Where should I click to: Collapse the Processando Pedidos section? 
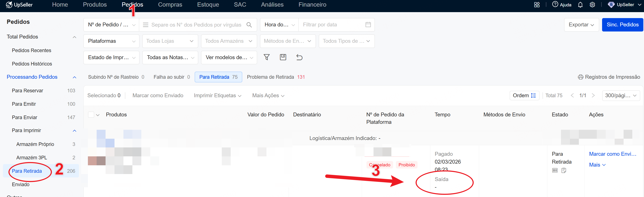74,77
